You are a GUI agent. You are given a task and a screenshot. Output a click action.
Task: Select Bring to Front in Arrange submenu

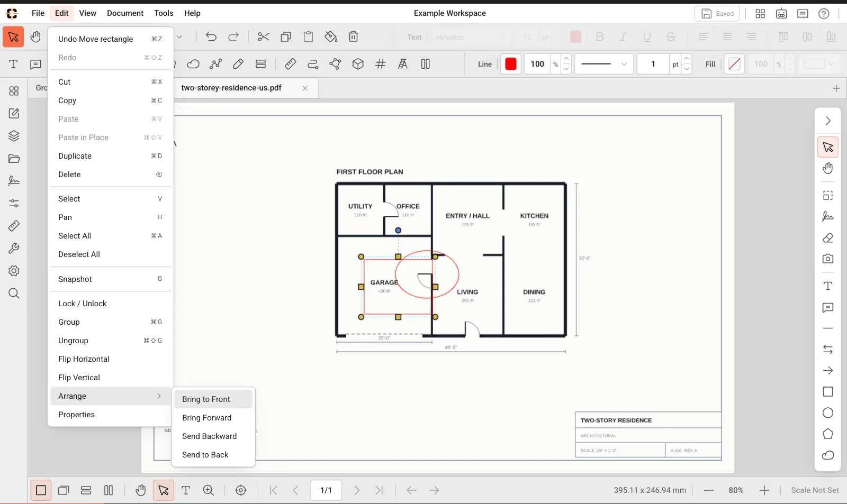[x=213, y=399]
